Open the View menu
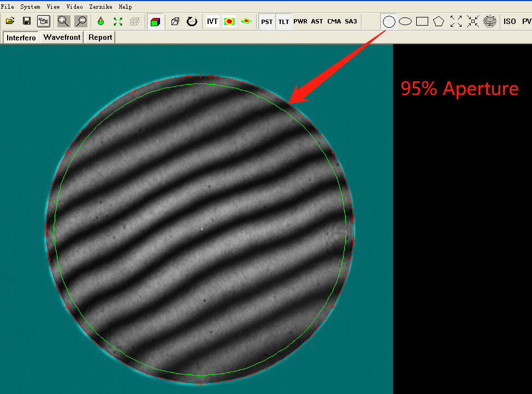 [54, 7]
